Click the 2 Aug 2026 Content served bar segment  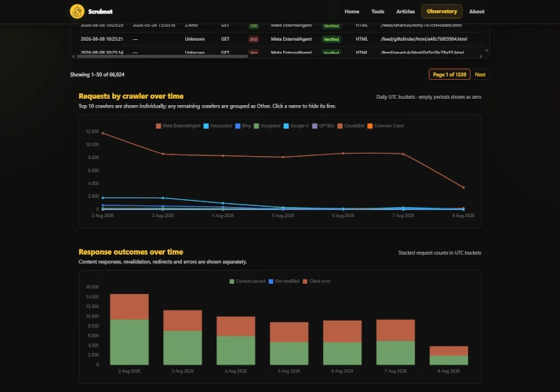[x=129, y=342]
